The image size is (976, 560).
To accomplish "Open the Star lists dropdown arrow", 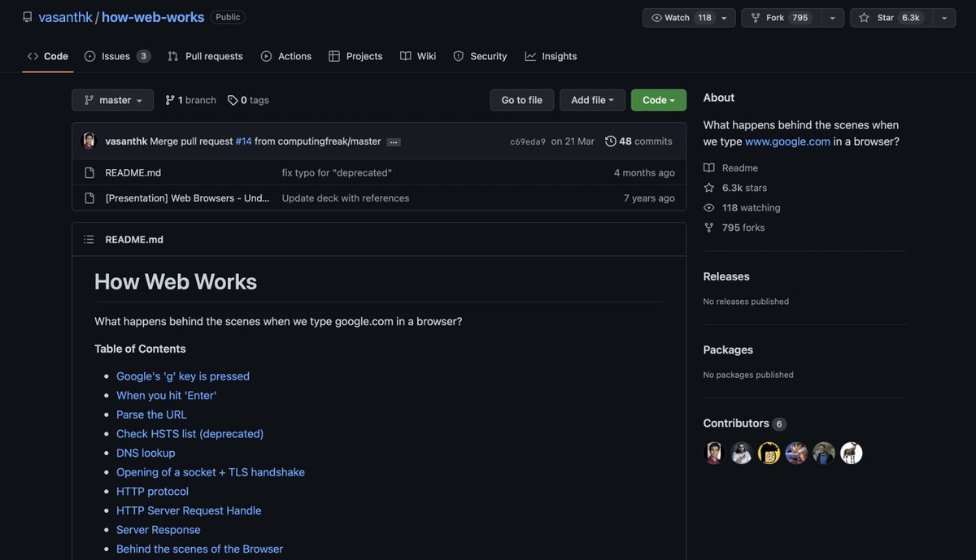I will pyautogui.click(x=944, y=18).
